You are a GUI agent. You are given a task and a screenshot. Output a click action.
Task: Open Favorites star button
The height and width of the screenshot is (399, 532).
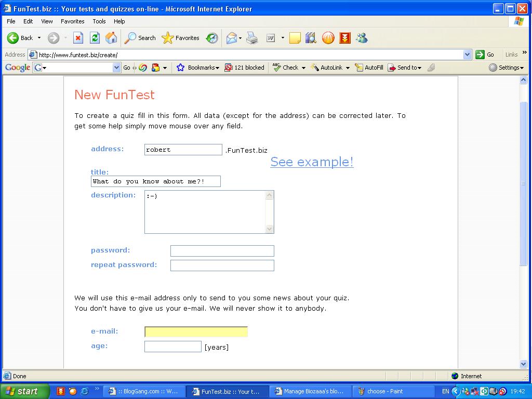click(180, 38)
